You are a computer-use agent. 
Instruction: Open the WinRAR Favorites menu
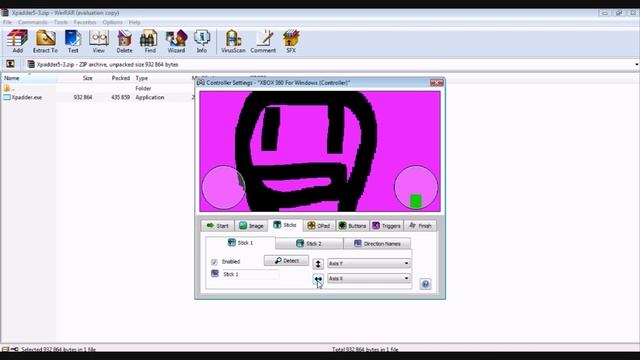(85, 22)
